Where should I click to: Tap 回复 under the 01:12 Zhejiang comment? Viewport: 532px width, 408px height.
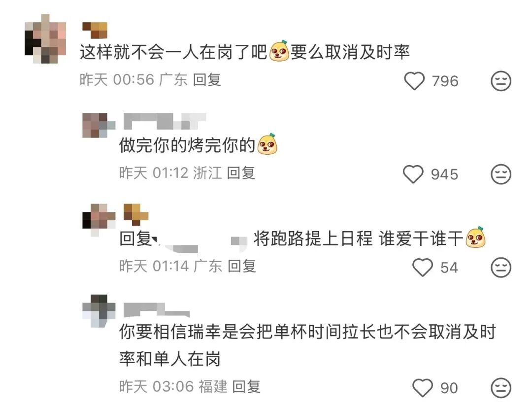[241, 173]
